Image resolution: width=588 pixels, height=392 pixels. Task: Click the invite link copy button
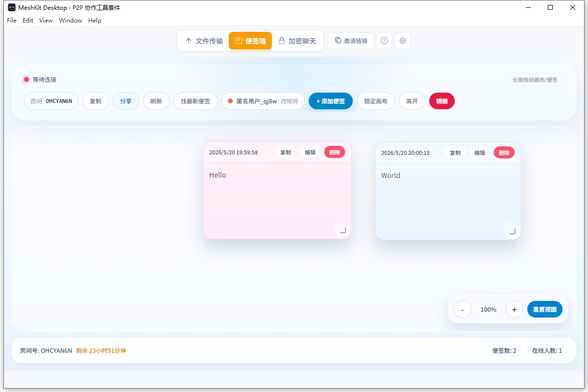[351, 41]
